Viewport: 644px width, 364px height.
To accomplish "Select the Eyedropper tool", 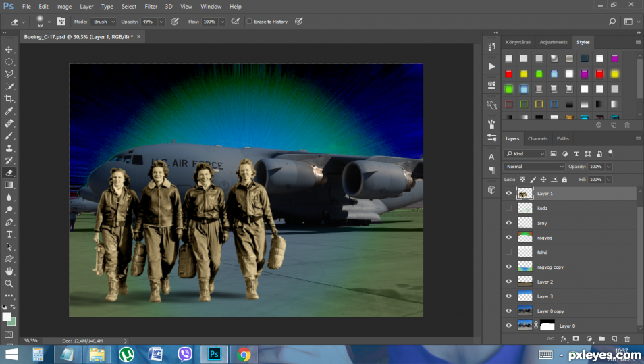I will [x=9, y=111].
